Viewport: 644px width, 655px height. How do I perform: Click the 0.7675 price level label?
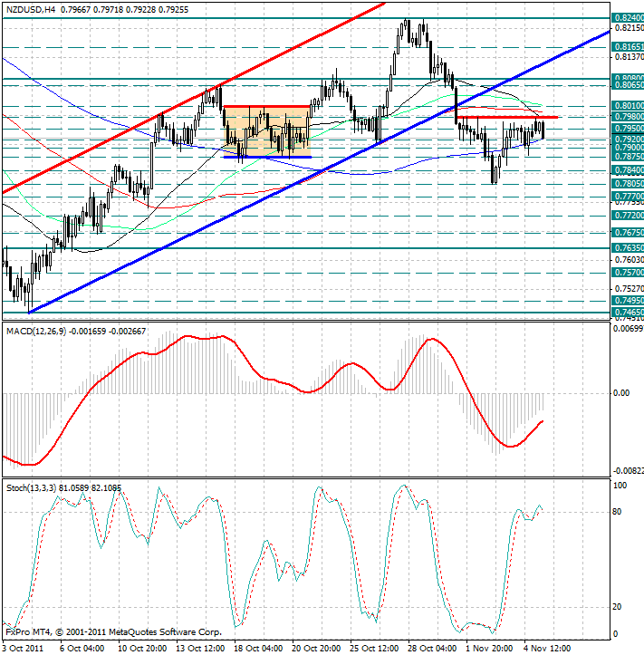point(628,232)
